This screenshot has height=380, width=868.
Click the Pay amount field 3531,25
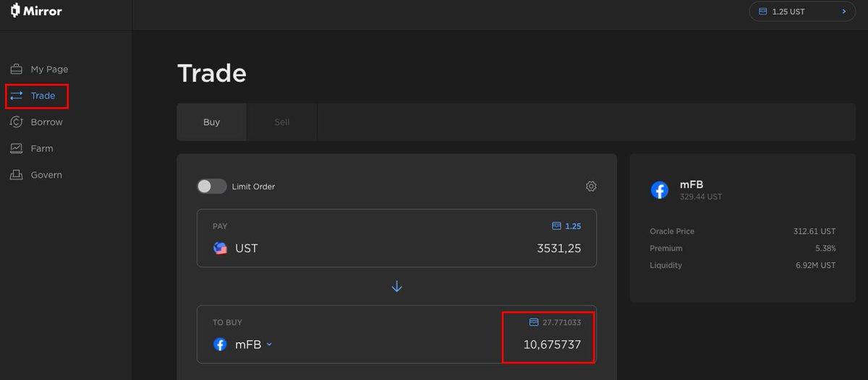558,248
